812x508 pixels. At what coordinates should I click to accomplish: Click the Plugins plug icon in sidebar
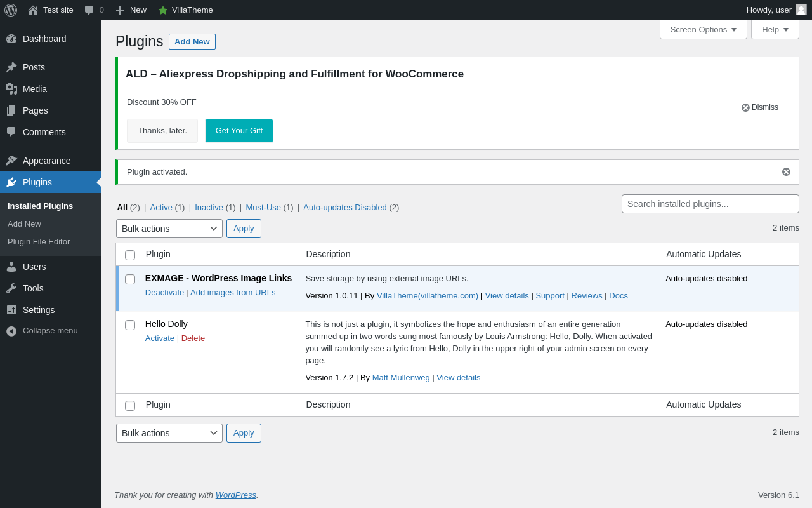tap(11, 182)
